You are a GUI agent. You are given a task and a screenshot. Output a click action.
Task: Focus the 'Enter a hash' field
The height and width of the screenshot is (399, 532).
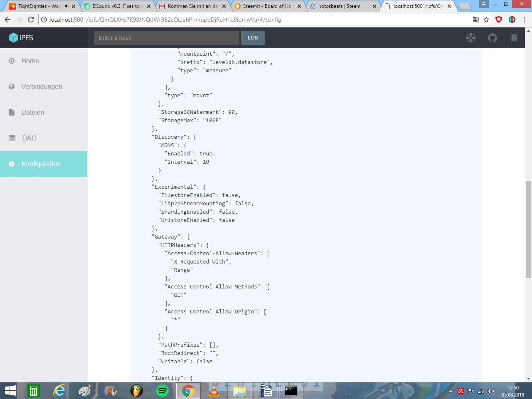(x=167, y=38)
